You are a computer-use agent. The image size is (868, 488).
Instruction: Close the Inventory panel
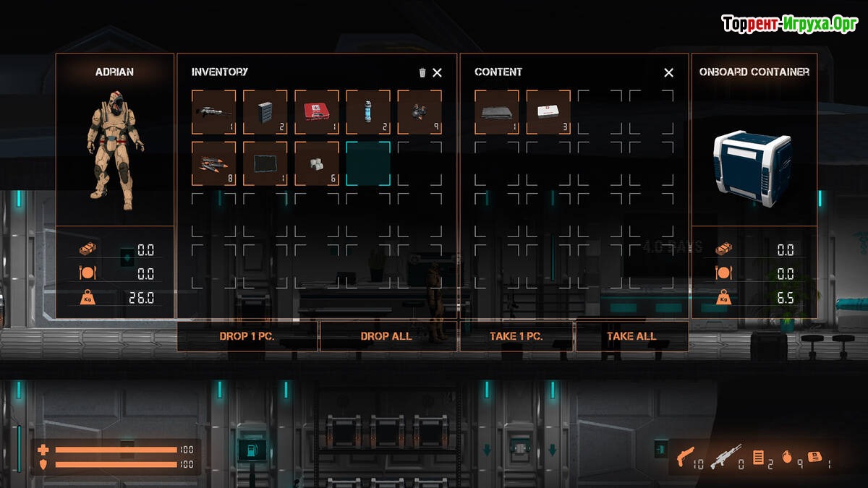coord(438,72)
